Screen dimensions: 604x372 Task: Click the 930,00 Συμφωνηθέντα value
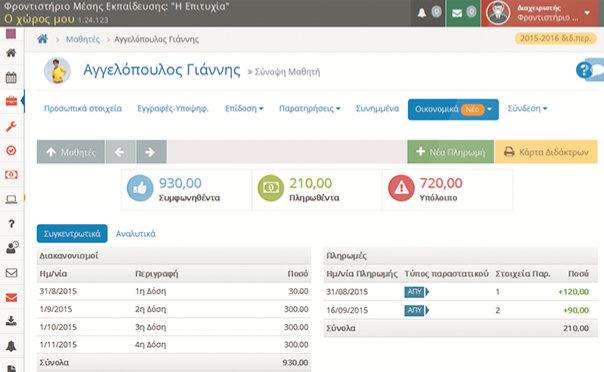pos(180,183)
